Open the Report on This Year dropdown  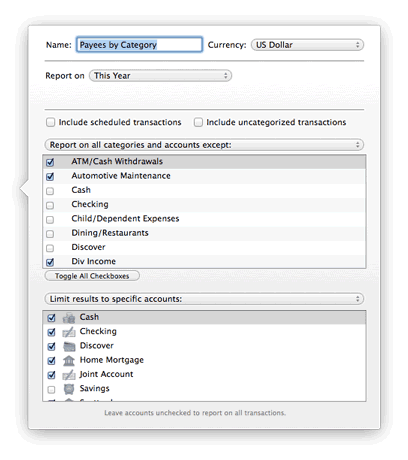pyautogui.click(x=160, y=76)
